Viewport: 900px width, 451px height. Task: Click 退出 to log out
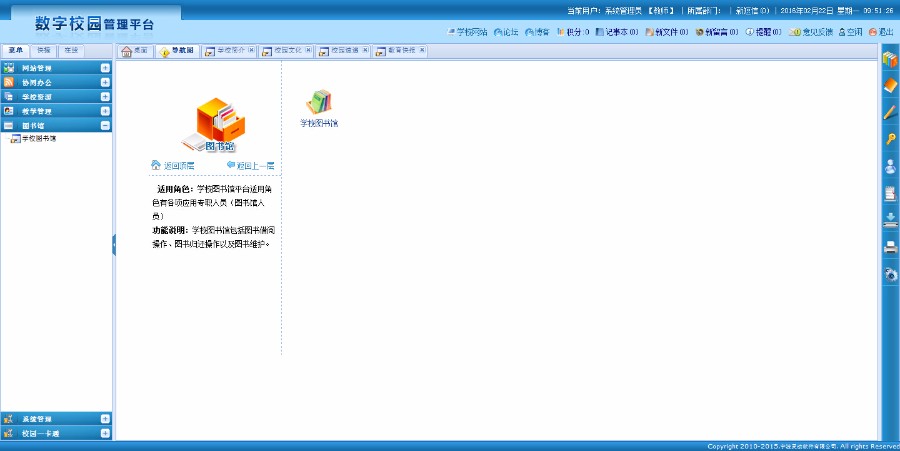click(x=881, y=32)
